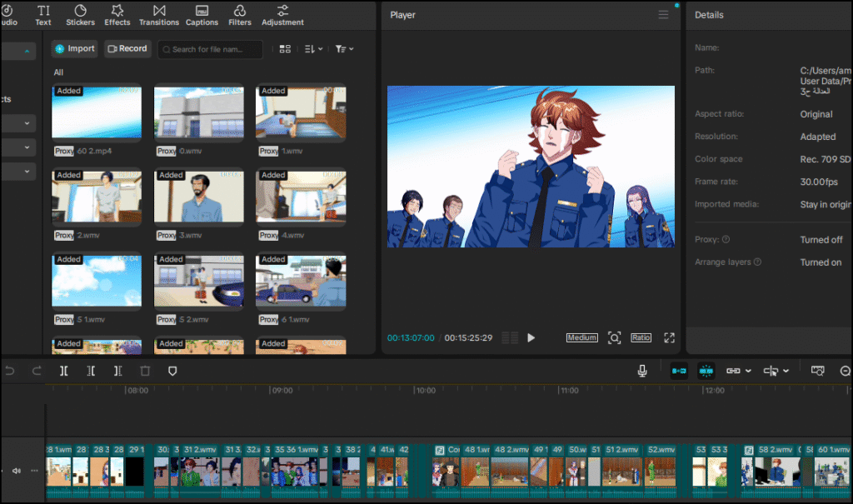853x504 pixels.
Task: Collapse the sidebar section with the up chevron
Action: (27, 51)
